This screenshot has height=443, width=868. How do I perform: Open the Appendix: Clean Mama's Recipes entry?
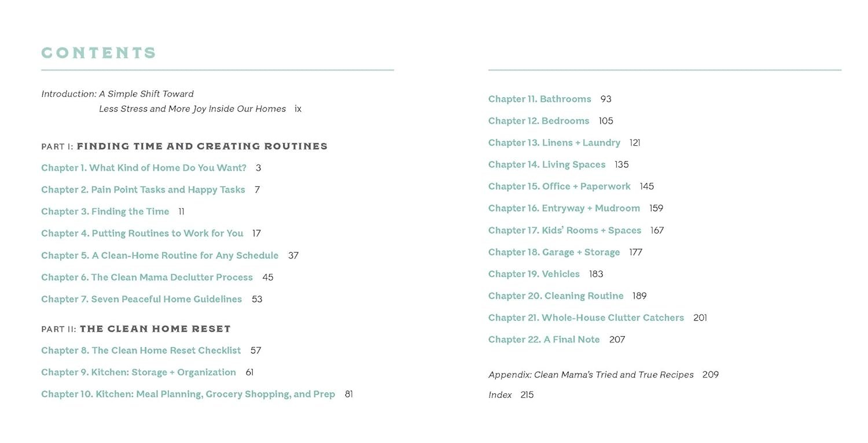pos(591,375)
